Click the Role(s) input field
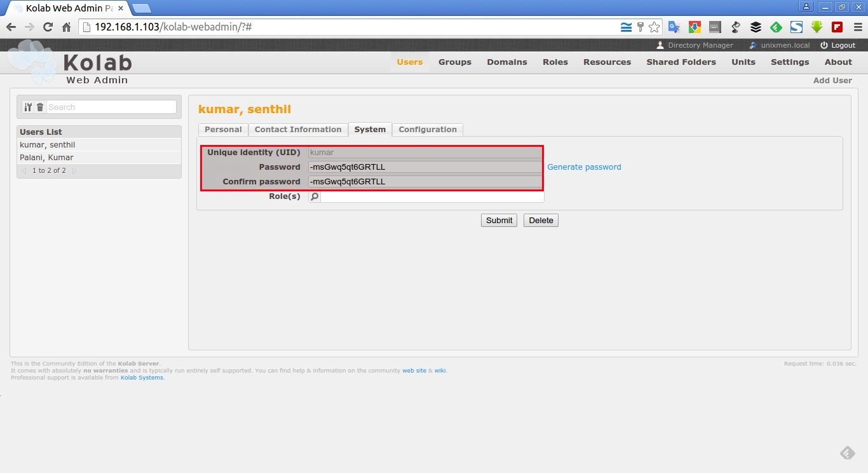The image size is (868, 473). coord(432,197)
